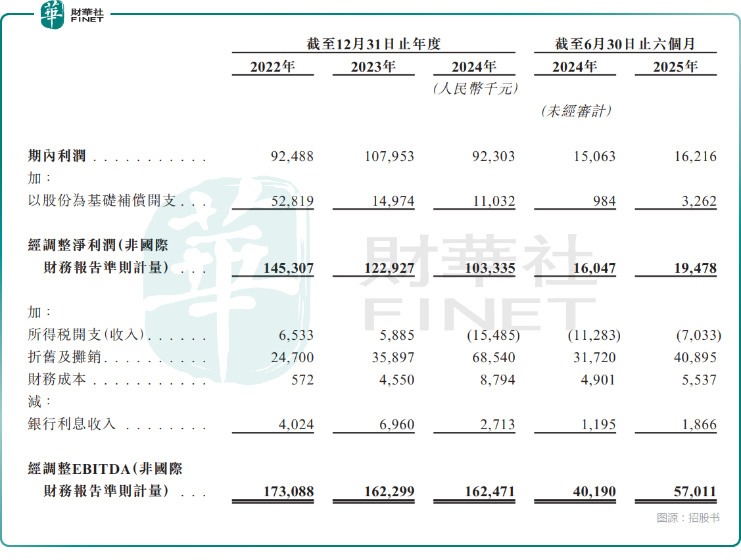Viewport: 741px width, 560px height.
Task: Click the 銀行利息收入 row label
Action: (x=72, y=425)
